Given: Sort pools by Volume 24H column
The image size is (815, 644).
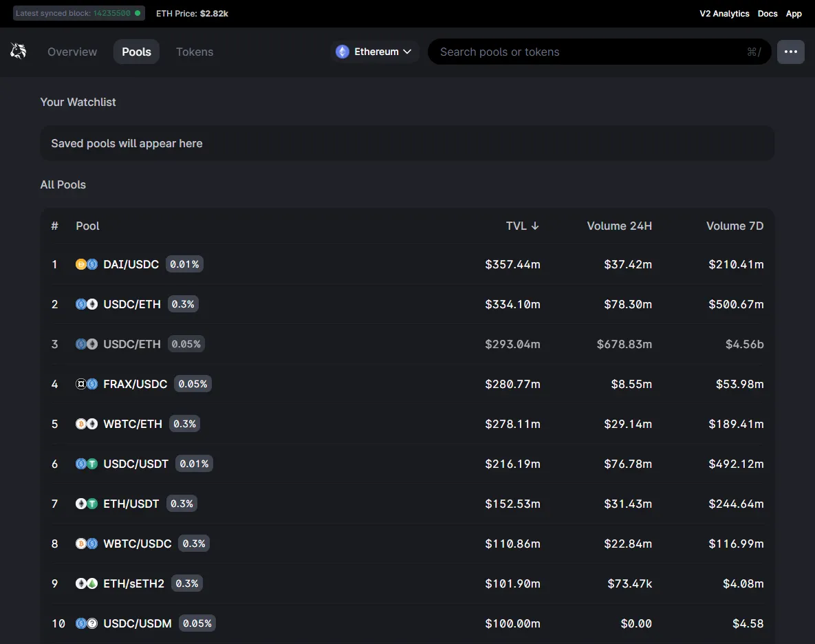Looking at the screenshot, I should 619,226.
